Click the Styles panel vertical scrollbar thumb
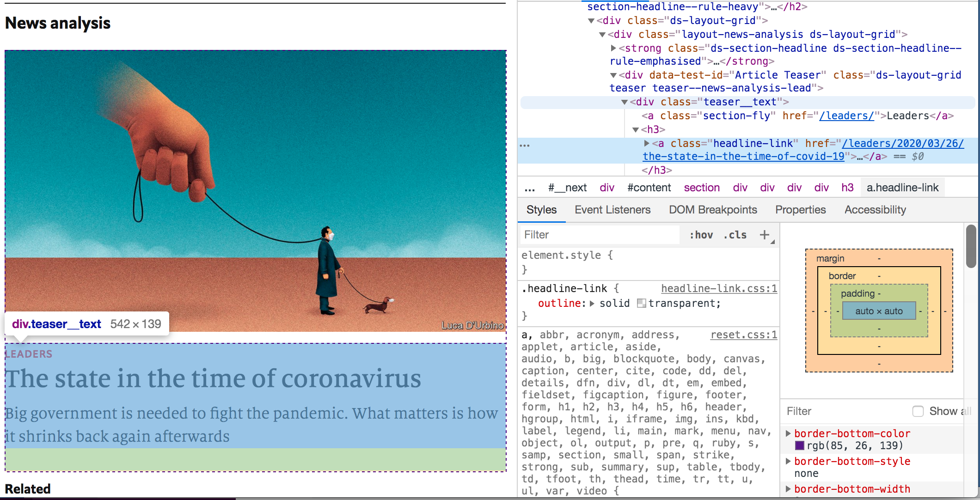This screenshot has width=980, height=500. tap(971, 246)
